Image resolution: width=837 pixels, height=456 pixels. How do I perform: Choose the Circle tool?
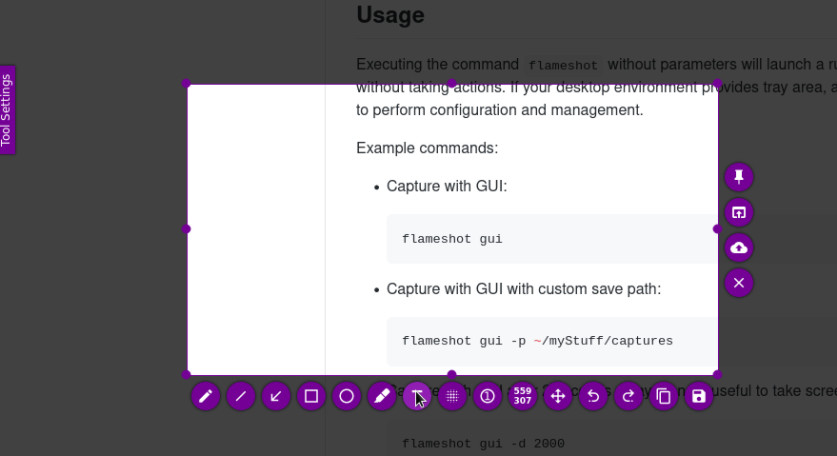pos(346,396)
